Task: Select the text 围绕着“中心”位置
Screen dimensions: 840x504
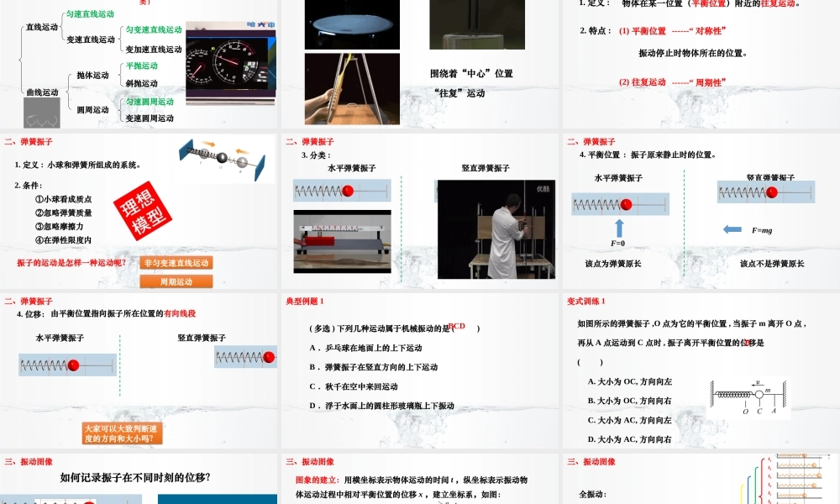Action: click(471, 73)
